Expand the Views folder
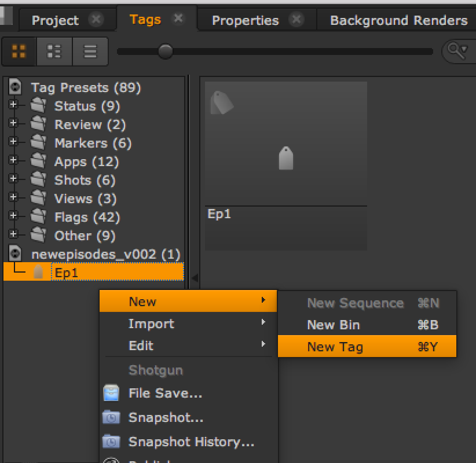Image resolution: width=476 pixels, height=463 pixels. [x=13, y=197]
